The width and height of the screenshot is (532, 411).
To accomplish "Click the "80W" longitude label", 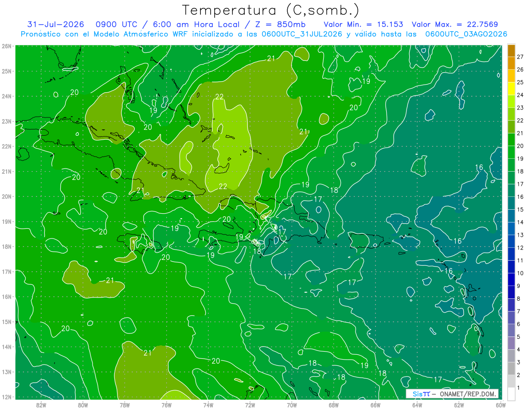I will (x=83, y=405).
